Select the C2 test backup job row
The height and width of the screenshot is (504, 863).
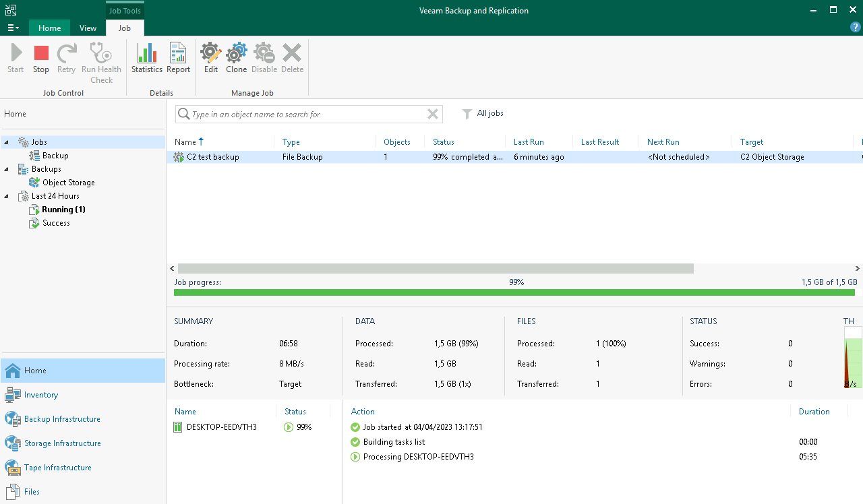pos(514,157)
